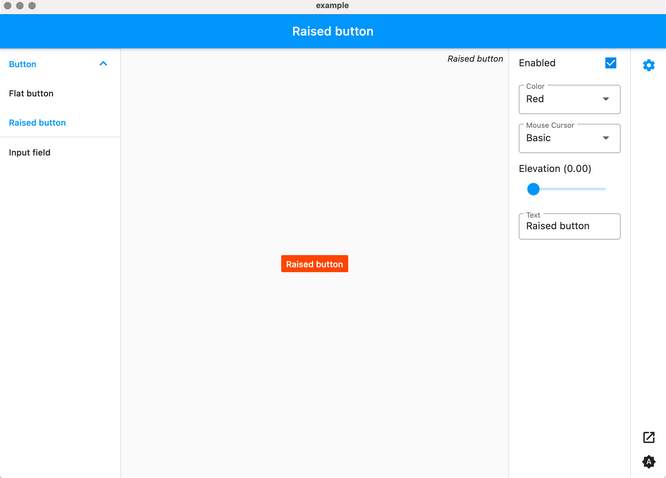The height and width of the screenshot is (478, 666).
Task: Click the Elevation slider thumb
Action: pyautogui.click(x=533, y=189)
